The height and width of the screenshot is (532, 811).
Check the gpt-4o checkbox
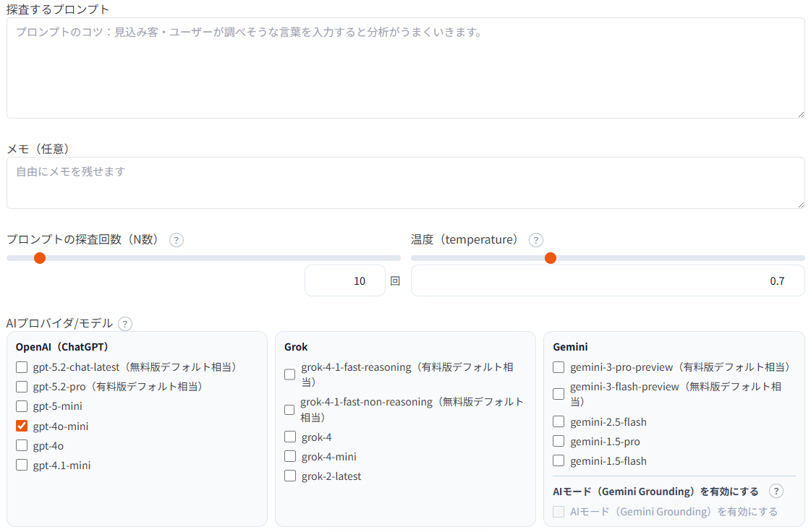pyautogui.click(x=21, y=446)
